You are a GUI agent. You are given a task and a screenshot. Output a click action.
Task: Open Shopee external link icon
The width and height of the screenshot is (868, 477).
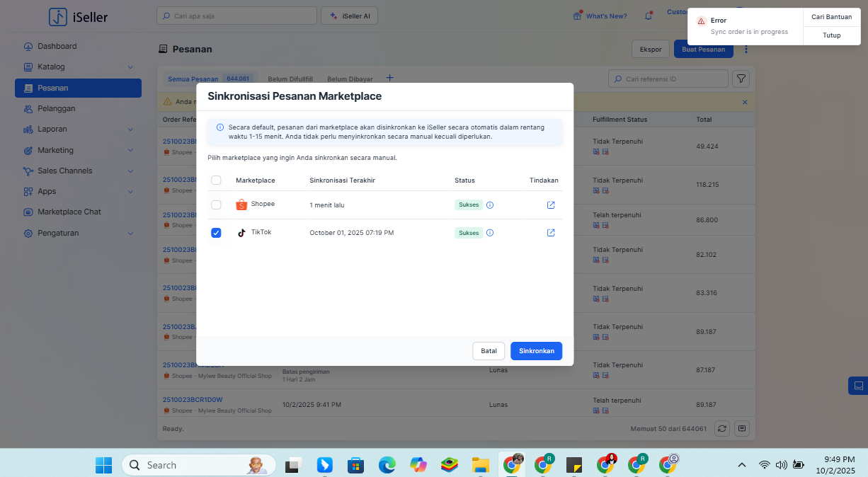coord(551,205)
